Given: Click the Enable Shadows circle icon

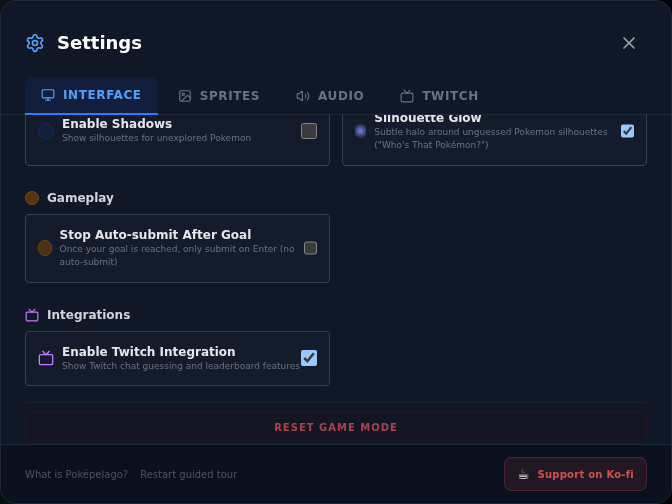Looking at the screenshot, I should [46, 131].
